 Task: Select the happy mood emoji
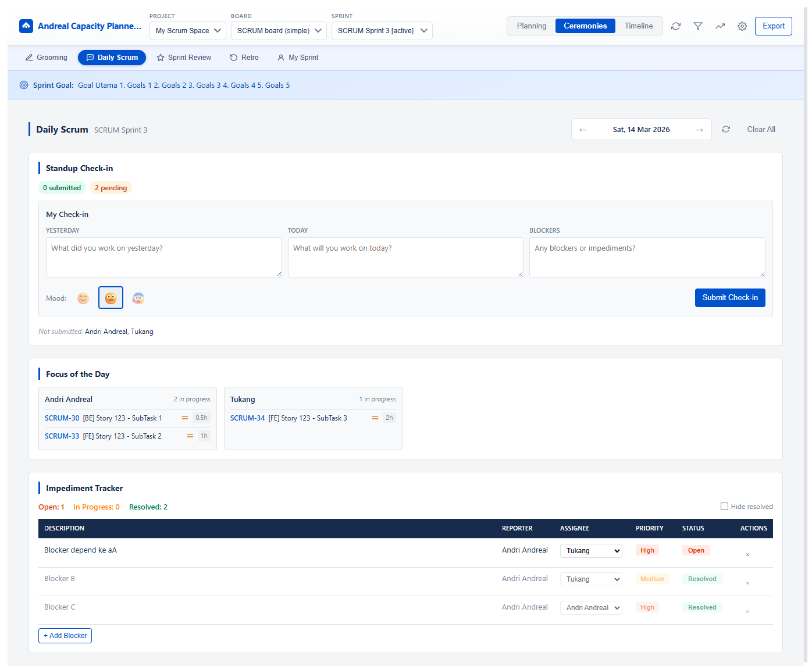point(83,298)
